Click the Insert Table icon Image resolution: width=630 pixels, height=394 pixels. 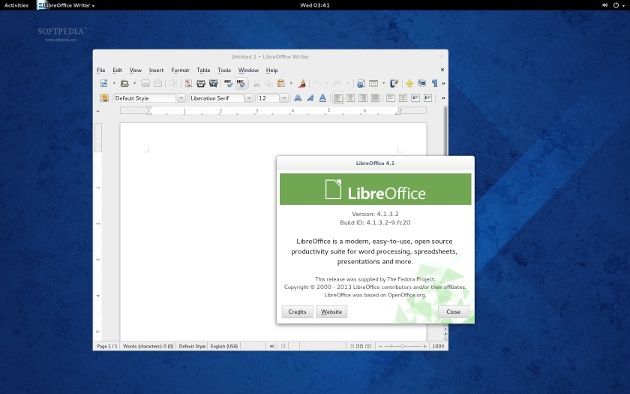[374, 84]
